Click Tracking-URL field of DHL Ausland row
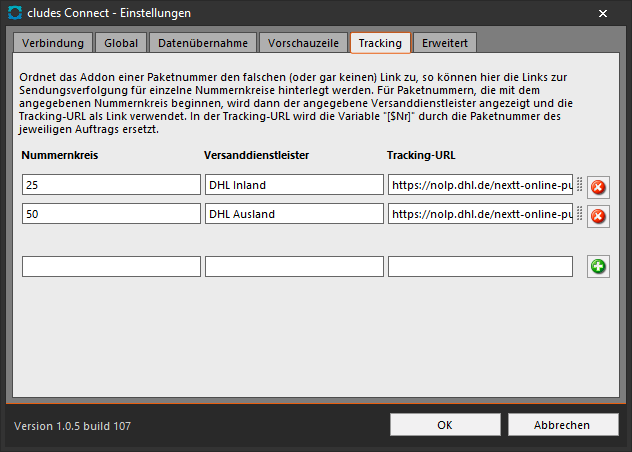Viewport: 632px width, 452px height. (x=480, y=214)
